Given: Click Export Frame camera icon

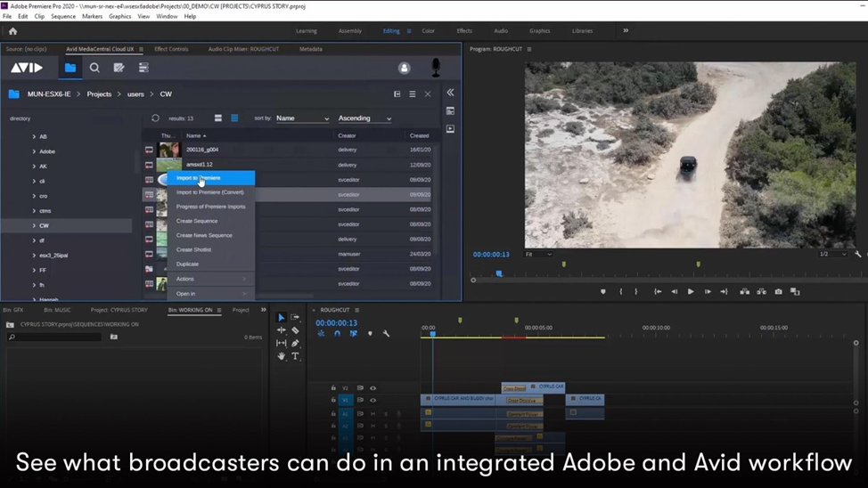Looking at the screenshot, I should point(778,291).
